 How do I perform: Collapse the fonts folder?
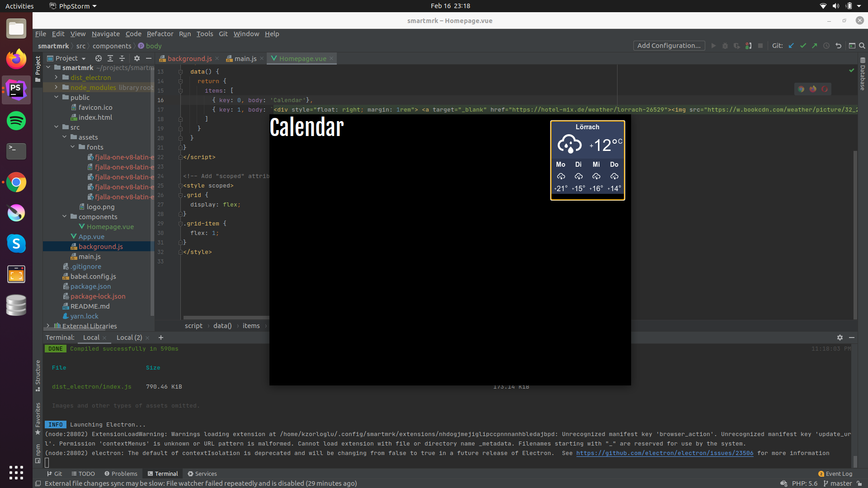click(x=73, y=147)
